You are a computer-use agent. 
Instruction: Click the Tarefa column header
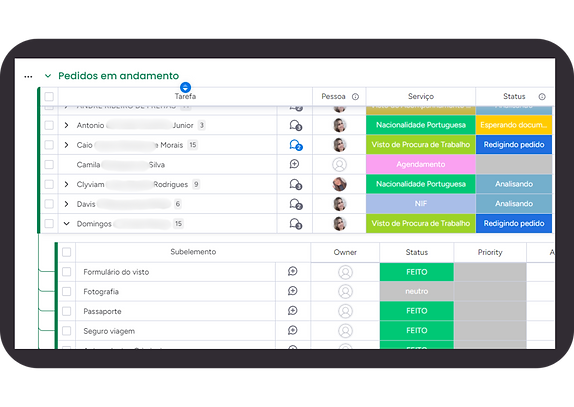tap(185, 97)
